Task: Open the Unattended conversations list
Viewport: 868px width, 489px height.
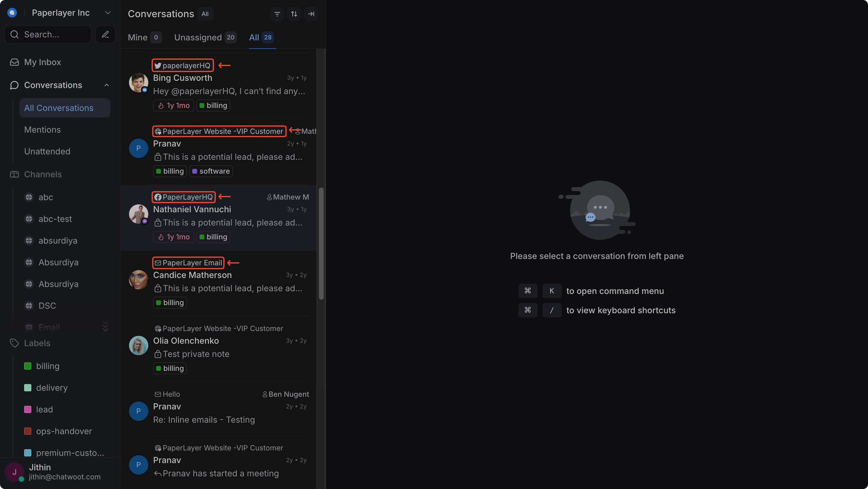Action: pyautogui.click(x=47, y=151)
